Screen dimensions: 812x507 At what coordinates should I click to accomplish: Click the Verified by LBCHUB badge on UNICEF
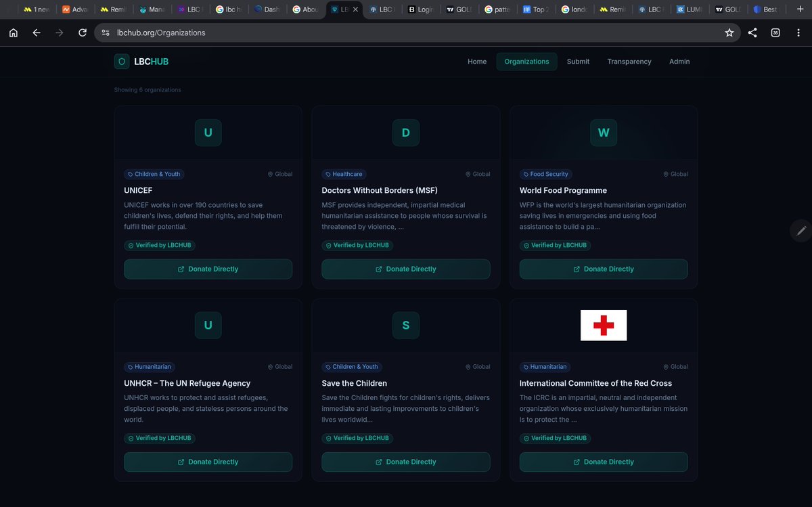pyautogui.click(x=161, y=245)
